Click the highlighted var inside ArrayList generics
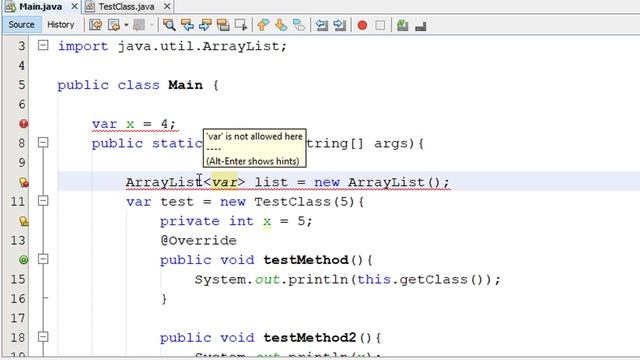The image size is (640, 360). point(224,182)
